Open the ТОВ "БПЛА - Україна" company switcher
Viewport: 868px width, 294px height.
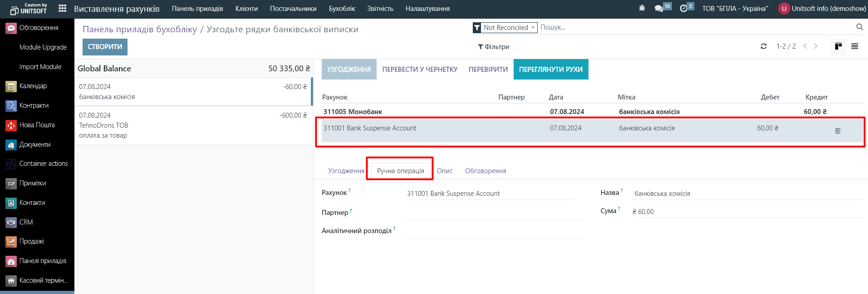tap(735, 9)
